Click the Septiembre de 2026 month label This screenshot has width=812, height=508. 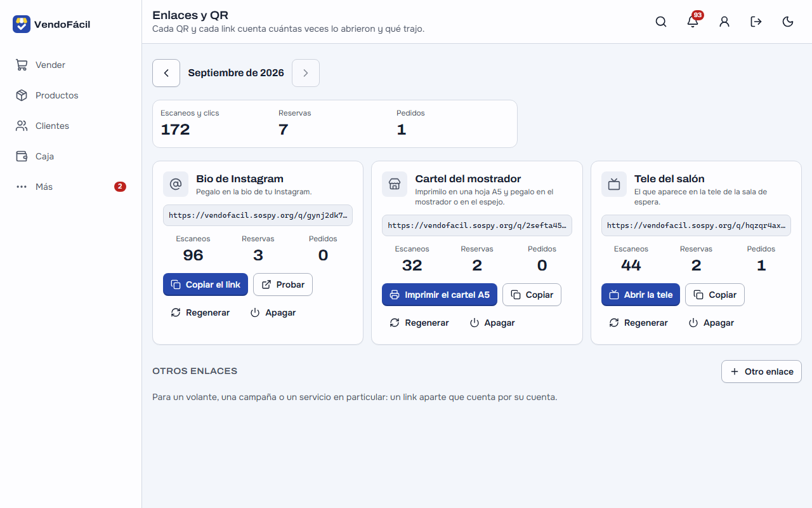tap(236, 73)
